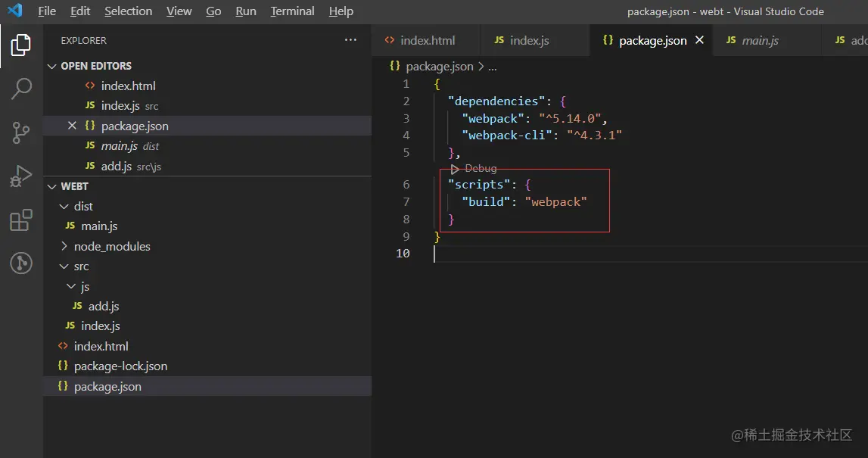Open the Run and Debug view

point(20,176)
